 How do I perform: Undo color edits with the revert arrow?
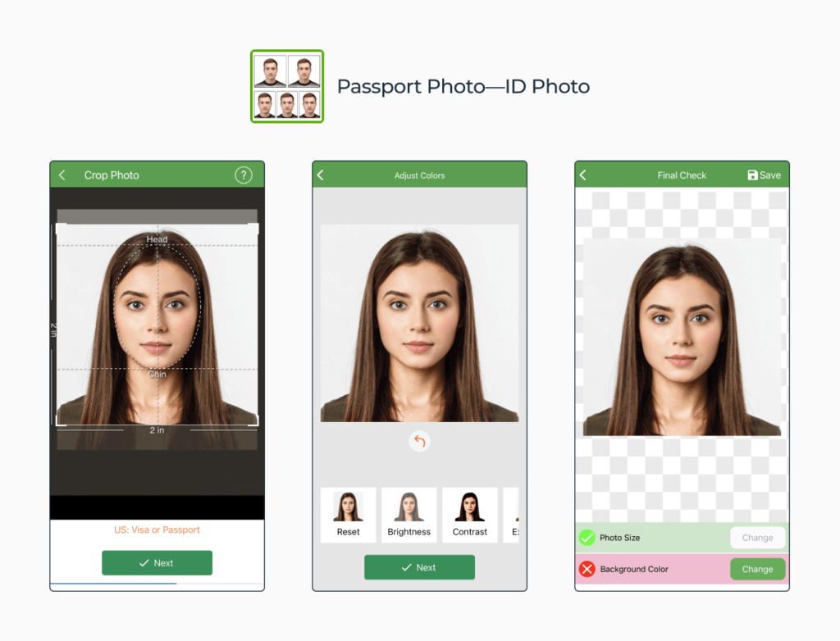419,441
